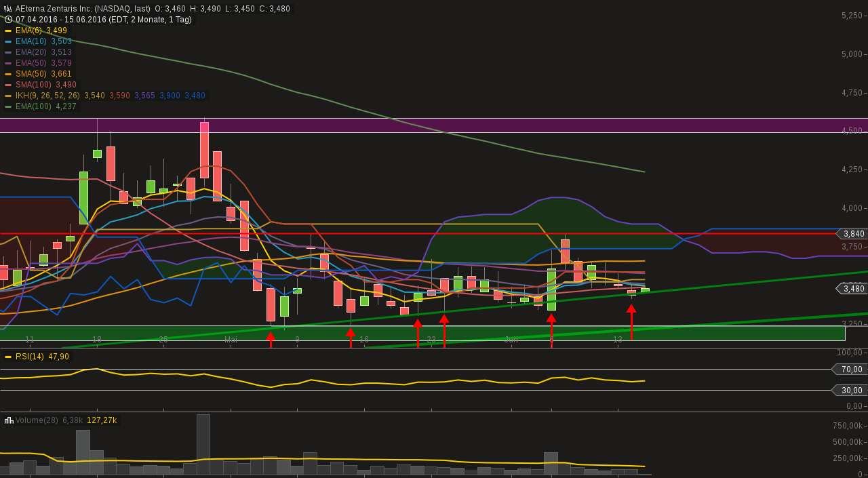The width and height of the screenshot is (868, 478).
Task: Click the 250,00k volume axis label
Action: pyautogui.click(x=848, y=458)
